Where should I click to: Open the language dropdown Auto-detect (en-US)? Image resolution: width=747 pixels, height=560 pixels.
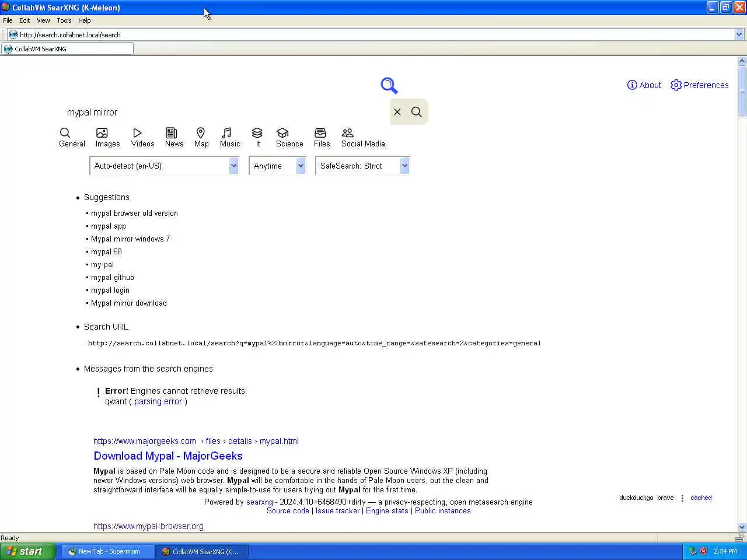click(x=164, y=166)
